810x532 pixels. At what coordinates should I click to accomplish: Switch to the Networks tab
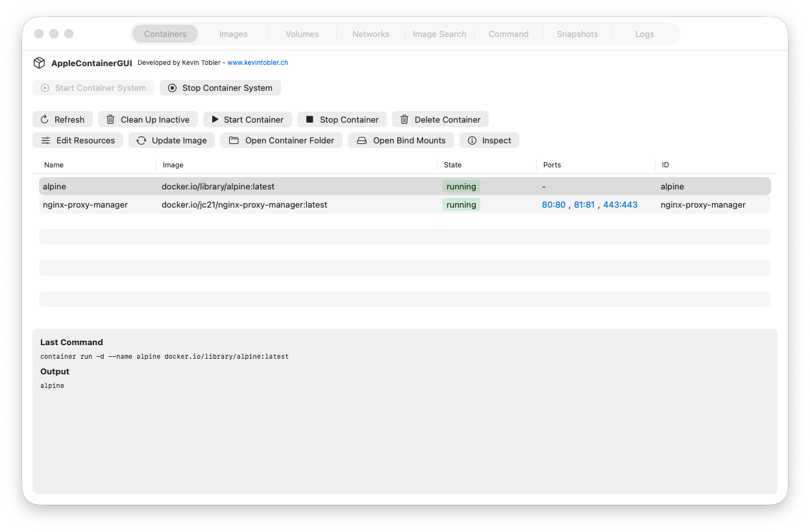(371, 34)
